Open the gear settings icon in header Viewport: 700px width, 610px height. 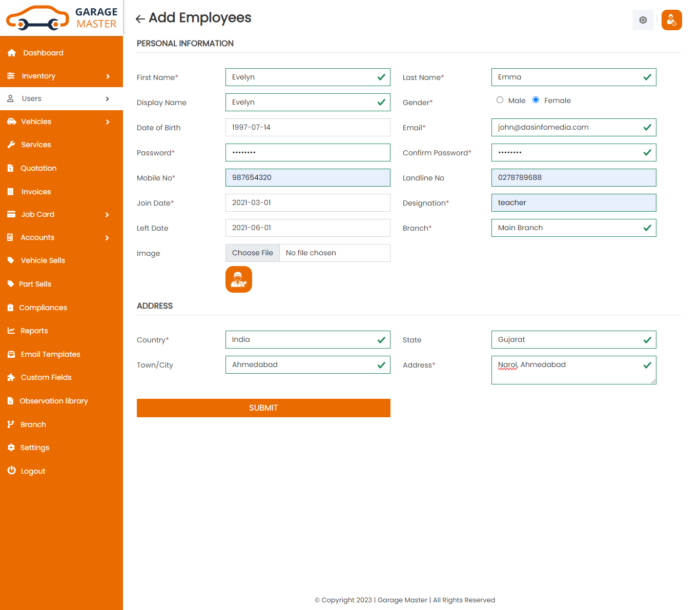(x=643, y=20)
